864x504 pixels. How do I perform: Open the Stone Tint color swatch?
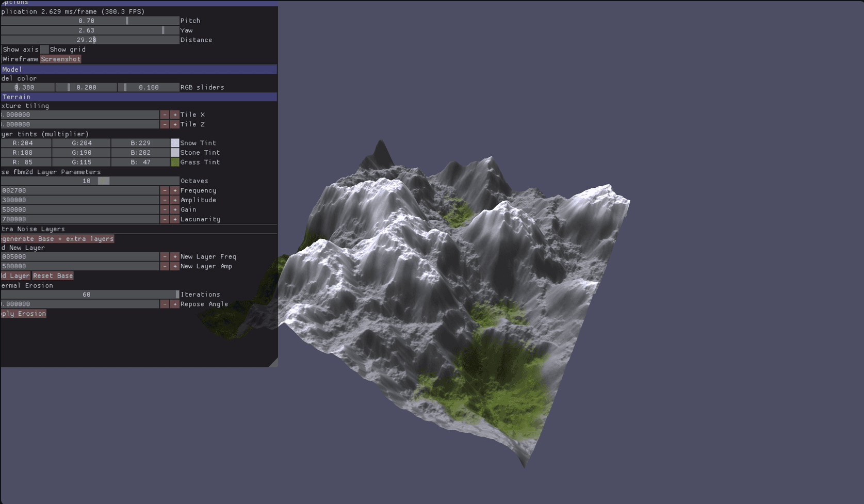pyautogui.click(x=175, y=153)
